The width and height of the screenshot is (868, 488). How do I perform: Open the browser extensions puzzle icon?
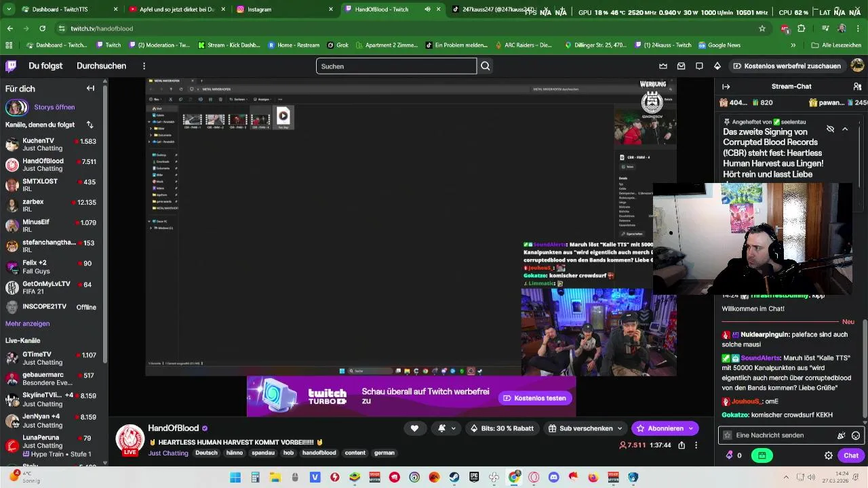click(x=802, y=28)
